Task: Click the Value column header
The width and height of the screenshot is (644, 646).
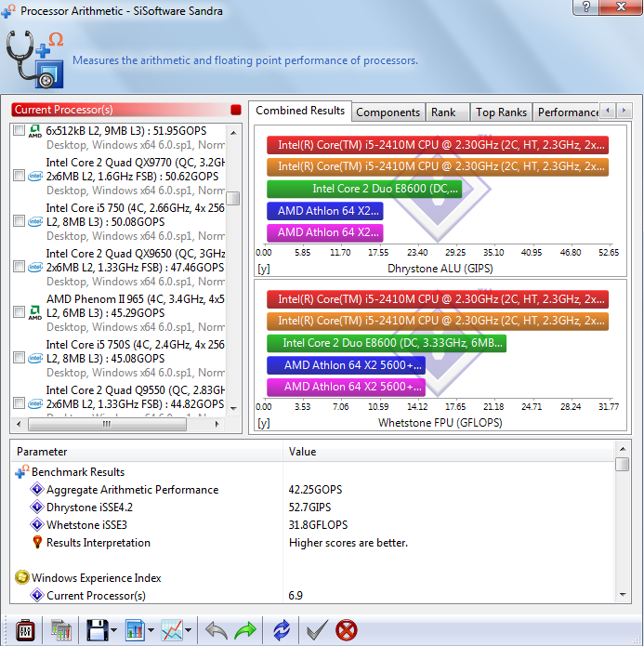Action: (x=448, y=452)
